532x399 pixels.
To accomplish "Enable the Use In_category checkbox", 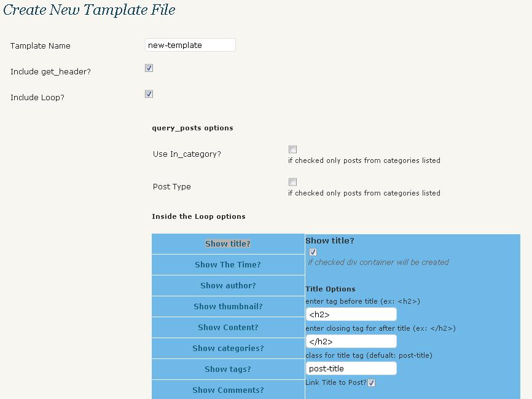I will click(x=292, y=149).
